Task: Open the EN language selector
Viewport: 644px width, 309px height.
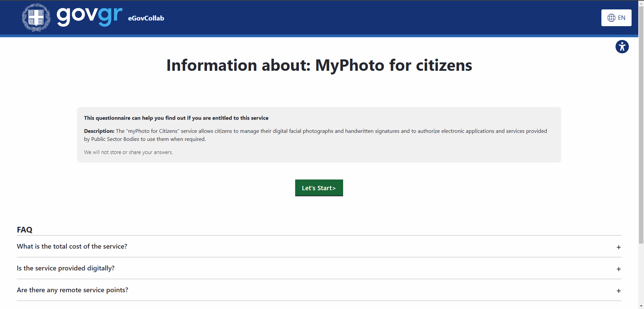Action: pos(616,18)
